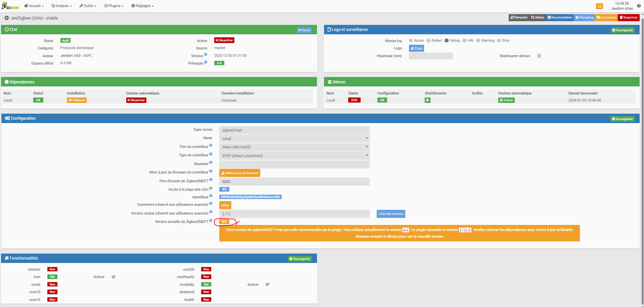Show help for Version voulue
Screen dimensions: 644x307
[211, 212]
